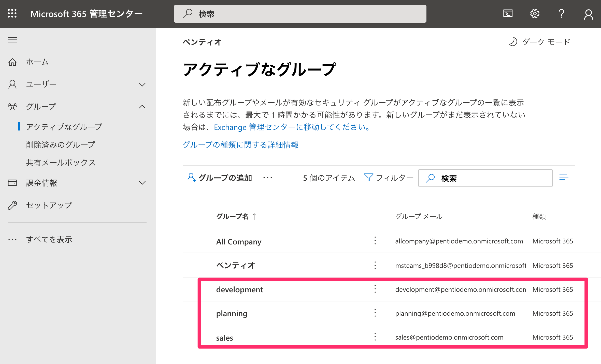The height and width of the screenshot is (364, 601).
Task: Open 共有メールボックス in the sidebar
Action: tap(61, 162)
